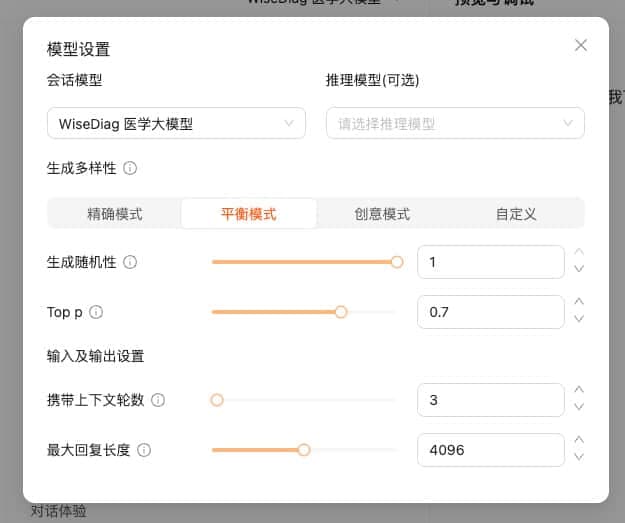Click the 生成随机性 value field

click(491, 262)
